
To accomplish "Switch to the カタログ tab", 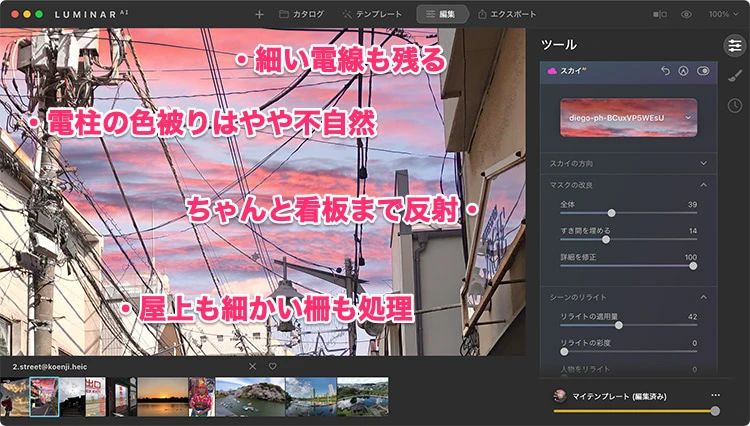I will click(301, 15).
